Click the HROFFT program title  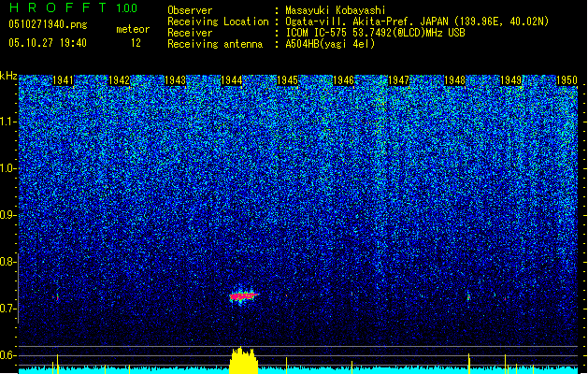pos(58,7)
